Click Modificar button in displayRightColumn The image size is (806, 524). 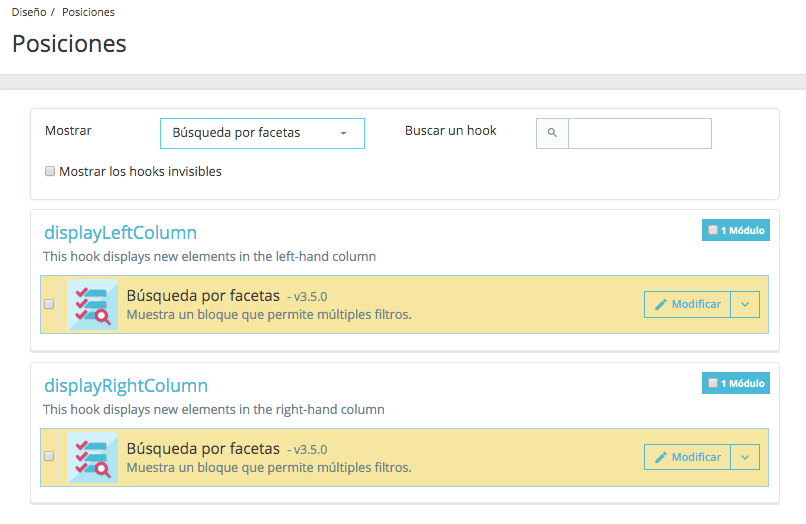(687, 457)
